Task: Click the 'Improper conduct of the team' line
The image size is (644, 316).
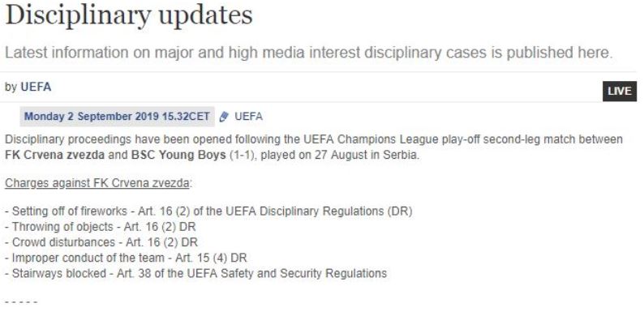Action: (126, 258)
